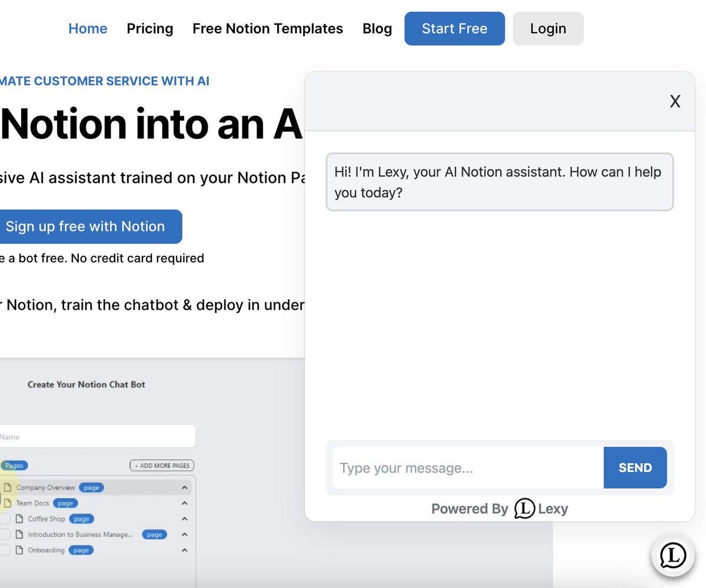Screen dimensions: 706x588
Task: Click the Pages tag in the demo
Action: [13, 466]
